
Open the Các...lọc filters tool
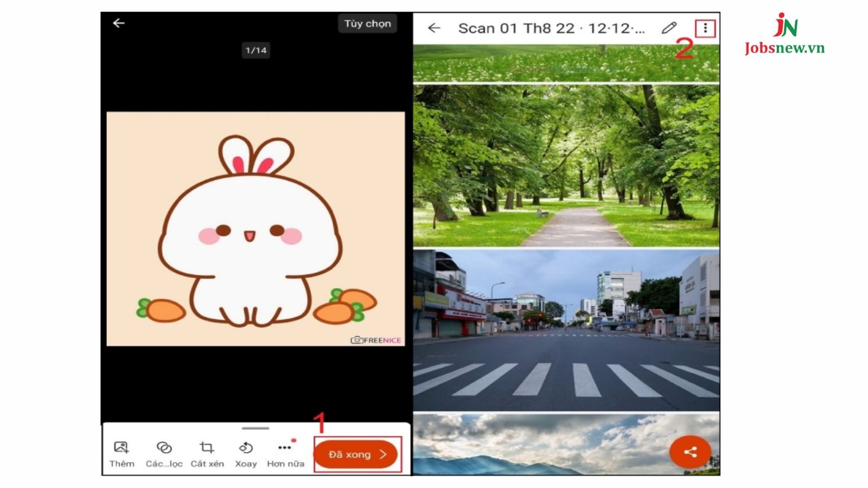(164, 454)
